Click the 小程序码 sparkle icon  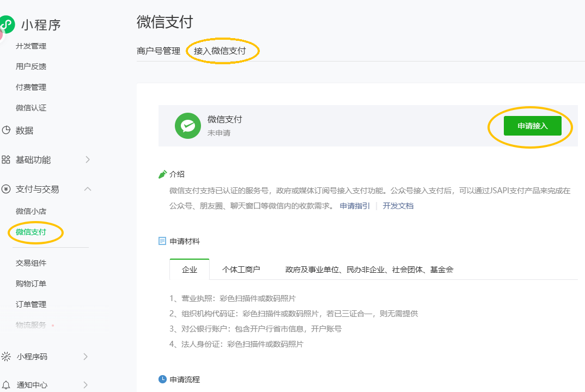(6, 357)
